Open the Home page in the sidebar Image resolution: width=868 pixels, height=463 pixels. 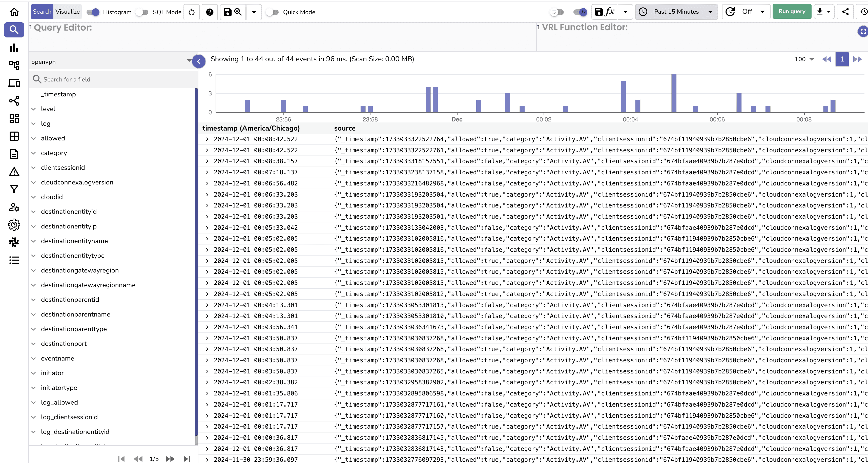tap(14, 12)
